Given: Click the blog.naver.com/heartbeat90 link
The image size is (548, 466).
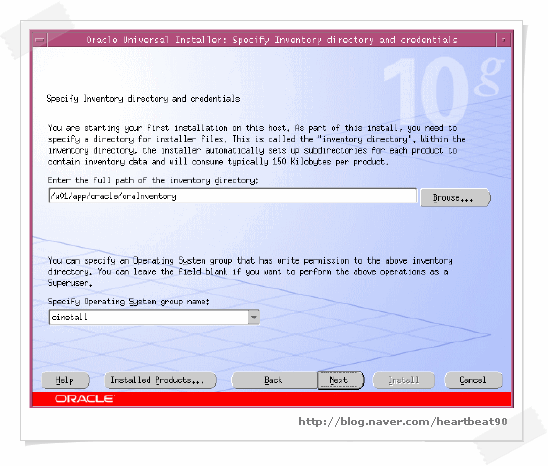Looking at the screenshot, I should click(x=403, y=422).
